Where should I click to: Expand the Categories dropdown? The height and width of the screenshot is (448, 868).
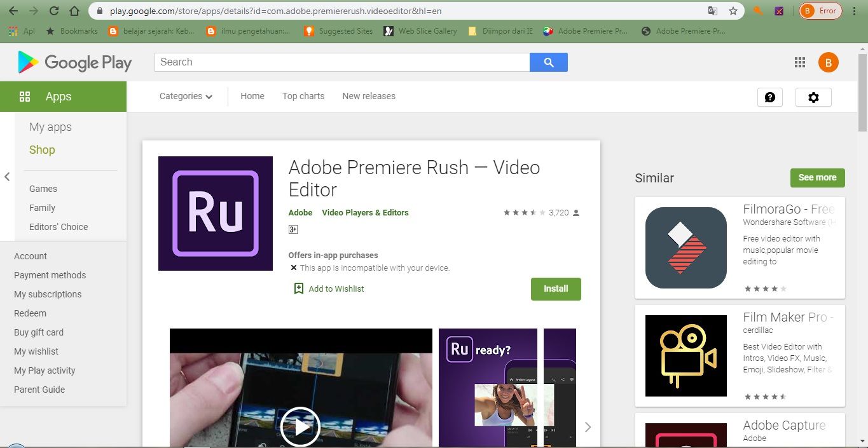pyautogui.click(x=186, y=97)
